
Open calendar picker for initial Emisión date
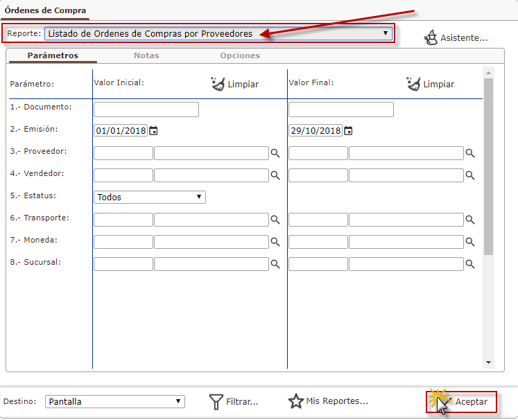153,131
